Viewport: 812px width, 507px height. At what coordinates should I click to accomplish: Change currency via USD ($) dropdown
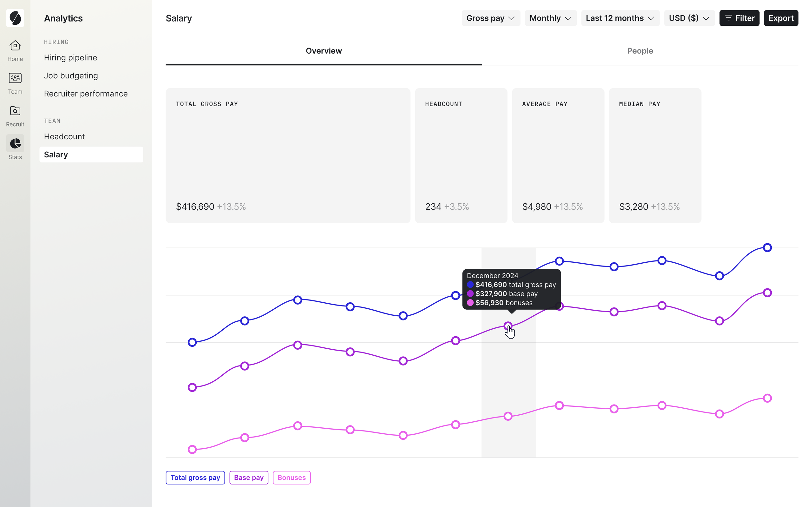tap(689, 18)
